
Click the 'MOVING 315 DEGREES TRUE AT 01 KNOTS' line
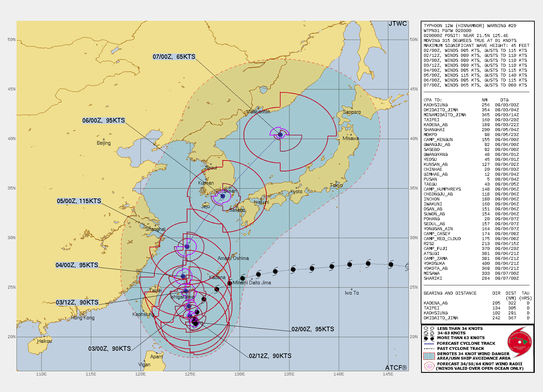(470, 41)
